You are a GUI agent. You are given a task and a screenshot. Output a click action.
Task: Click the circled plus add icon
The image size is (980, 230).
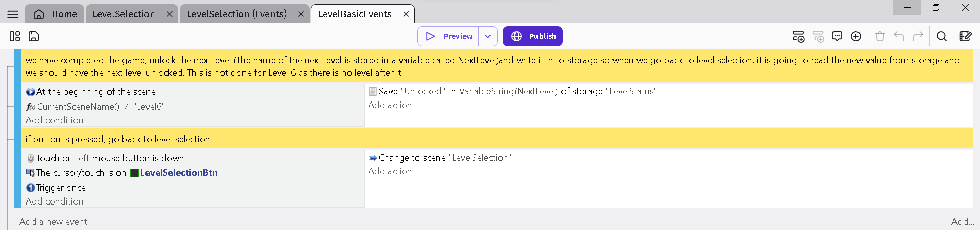[x=856, y=36]
